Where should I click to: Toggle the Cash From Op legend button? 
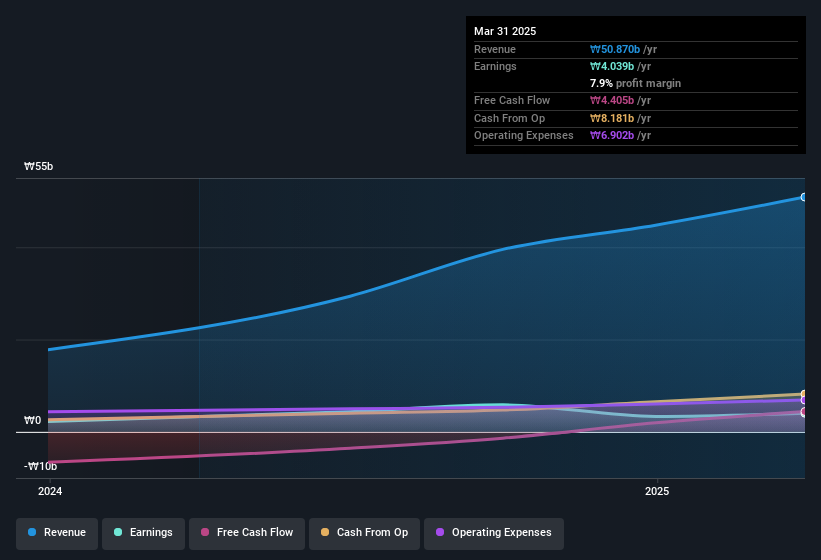coord(364,533)
